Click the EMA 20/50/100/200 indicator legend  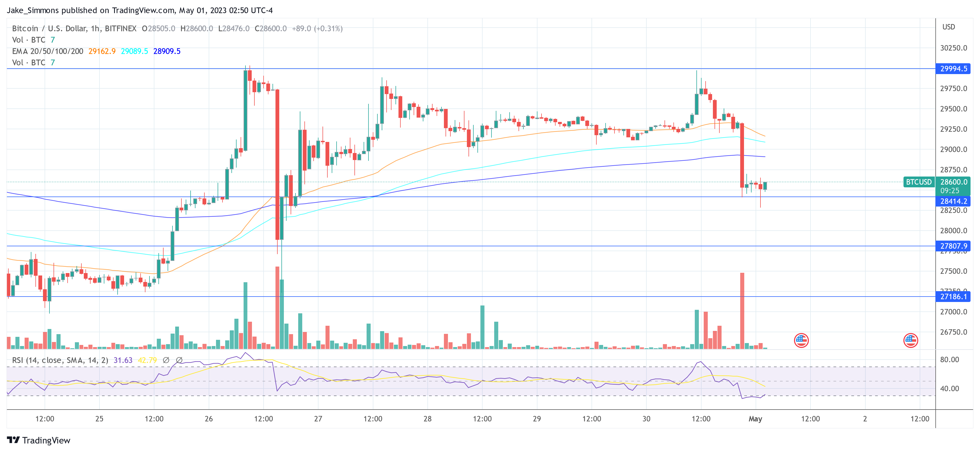click(48, 51)
